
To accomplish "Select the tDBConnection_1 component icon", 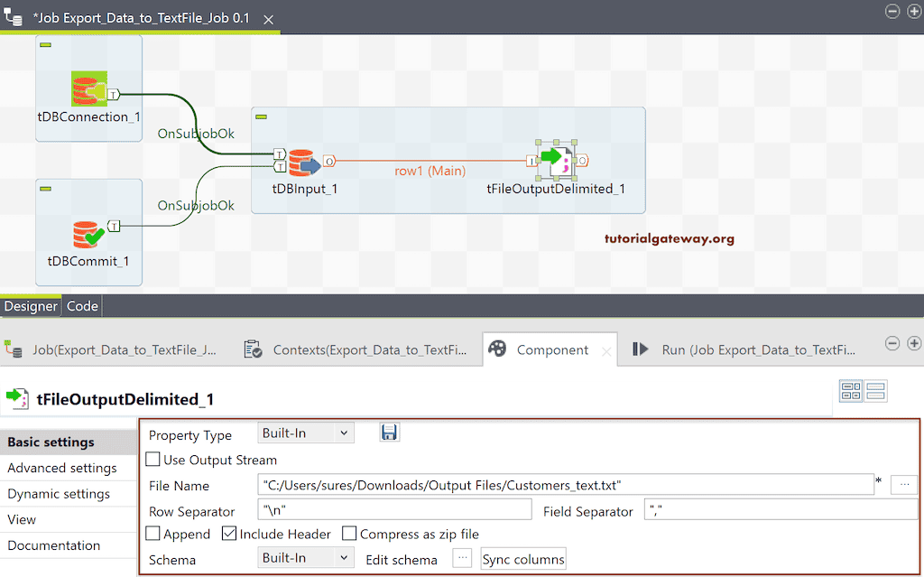I will pos(89,88).
